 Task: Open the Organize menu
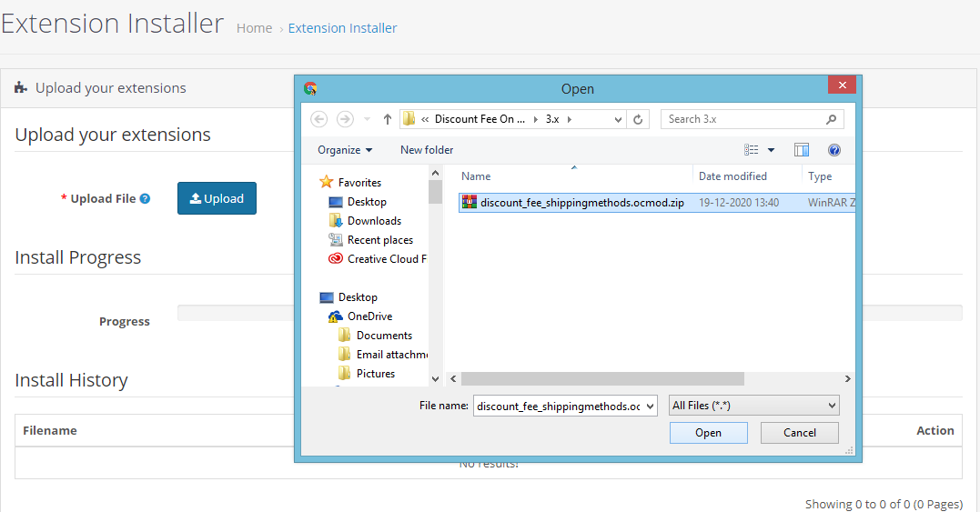click(x=345, y=150)
